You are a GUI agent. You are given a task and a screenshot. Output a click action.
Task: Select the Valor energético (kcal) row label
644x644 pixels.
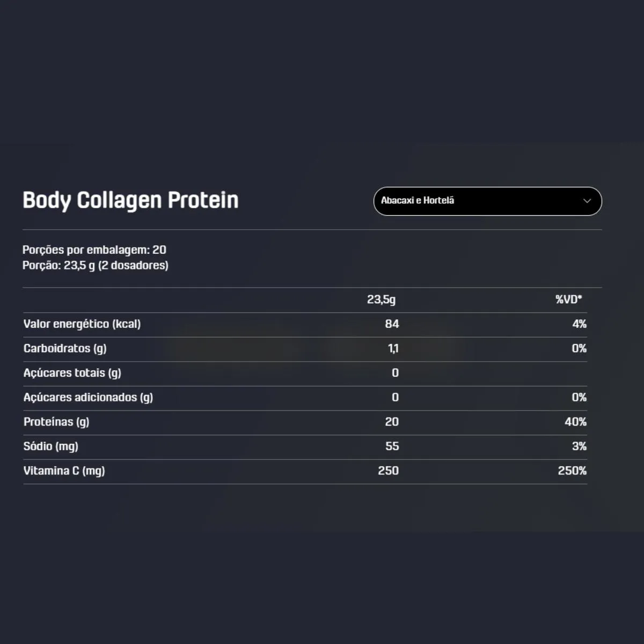click(82, 324)
